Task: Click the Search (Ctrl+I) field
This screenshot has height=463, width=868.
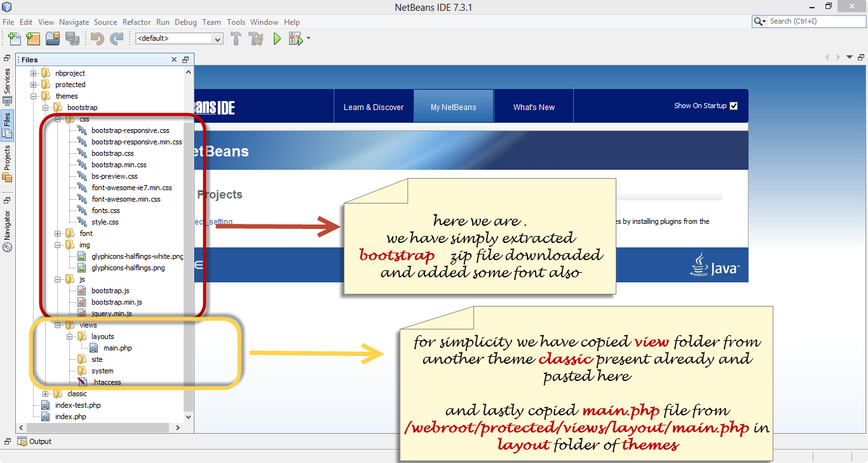Action: pyautogui.click(x=808, y=21)
